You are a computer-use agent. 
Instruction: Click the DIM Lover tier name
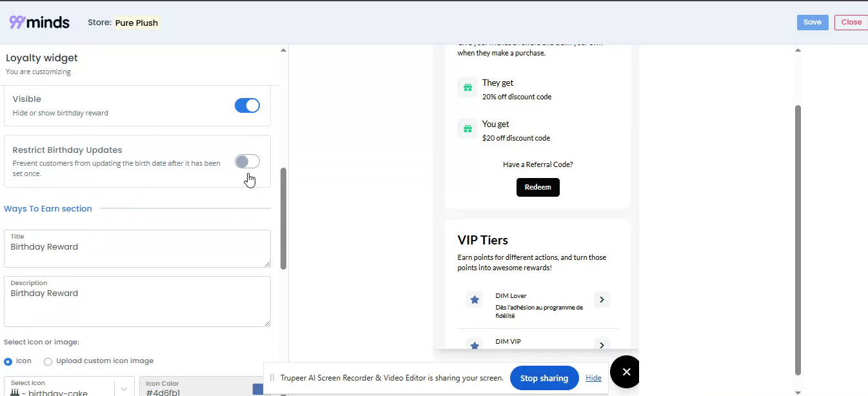(x=511, y=296)
